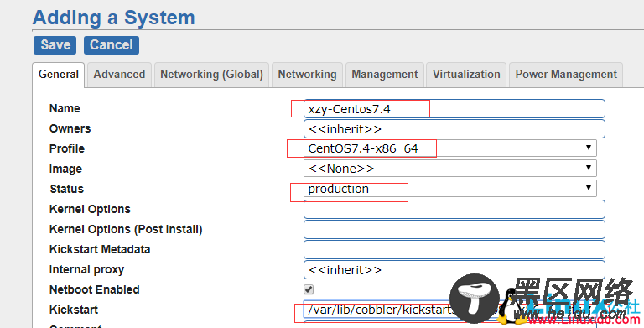Click the Name field label

[65, 108]
